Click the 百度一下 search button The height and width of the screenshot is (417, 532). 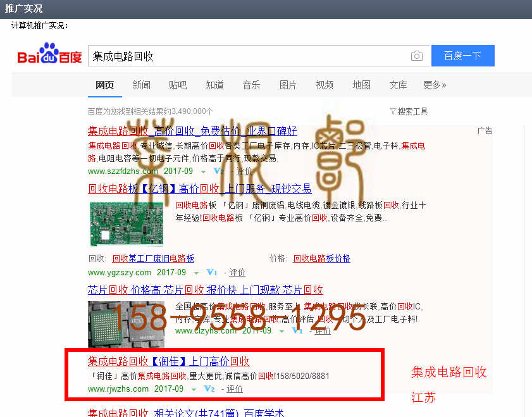[x=463, y=56]
